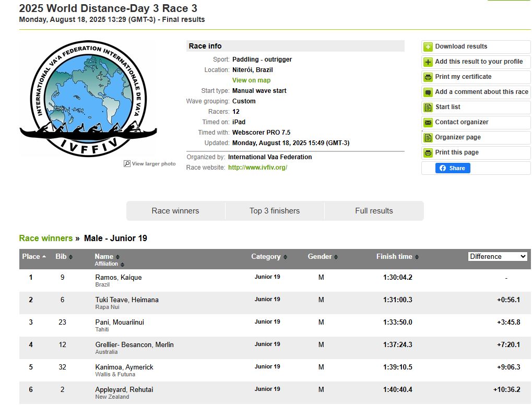The width and height of the screenshot is (532, 405).
Task: Sort results by Finish time column
Action: coord(397,257)
